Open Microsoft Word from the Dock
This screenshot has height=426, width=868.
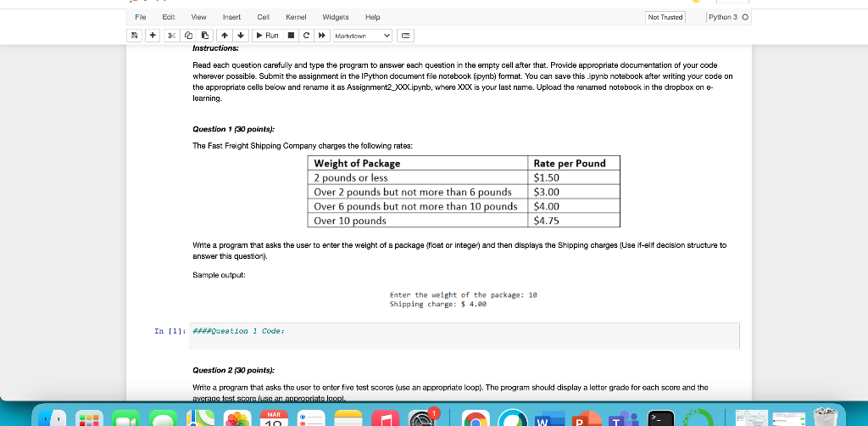(x=550, y=418)
